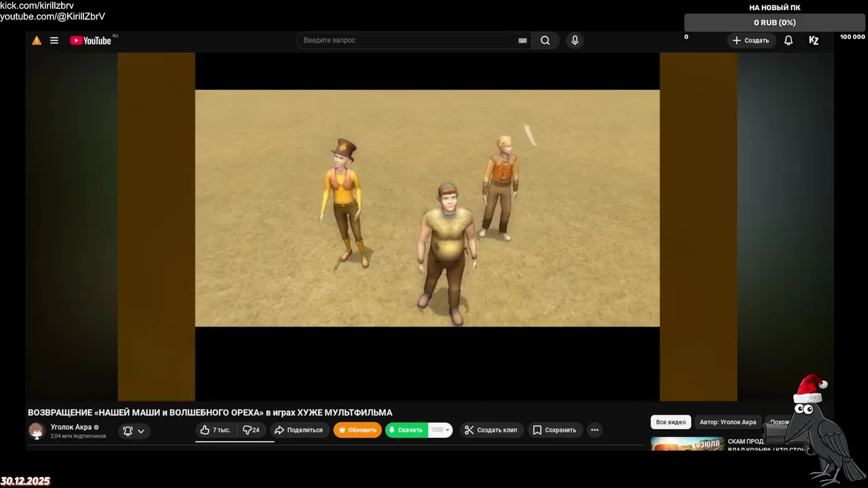Click the video player frame

tap(427, 227)
